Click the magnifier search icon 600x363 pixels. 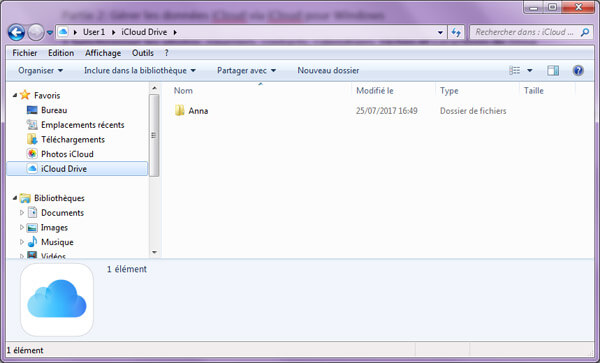click(x=585, y=32)
